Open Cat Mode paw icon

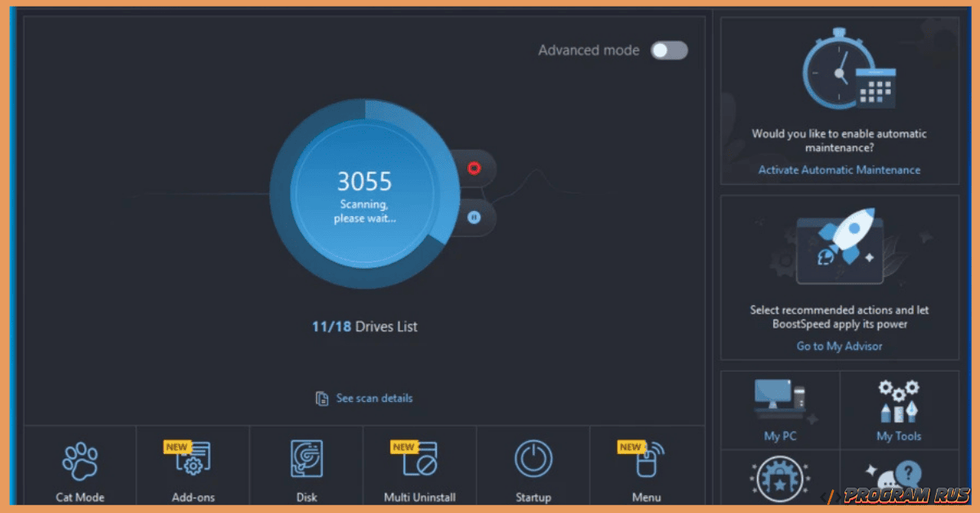click(x=80, y=462)
